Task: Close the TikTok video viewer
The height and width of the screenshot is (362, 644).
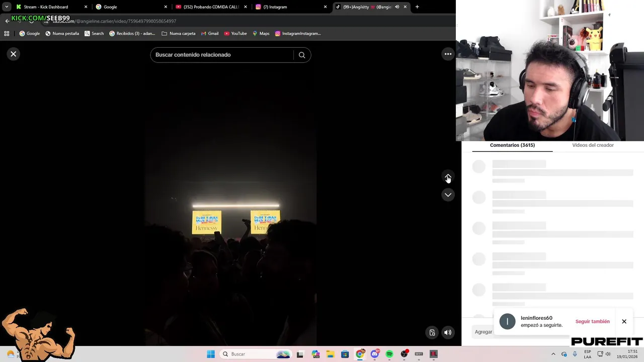Action: click(x=14, y=54)
